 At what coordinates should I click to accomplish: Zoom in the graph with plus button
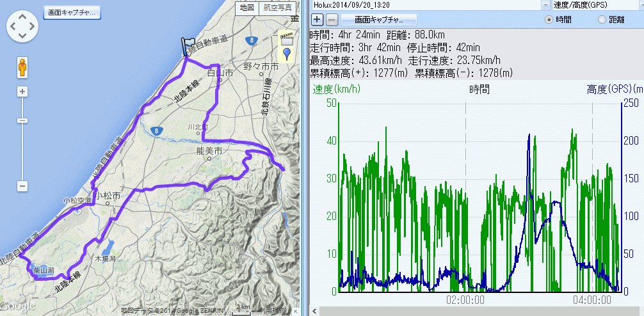317,19
